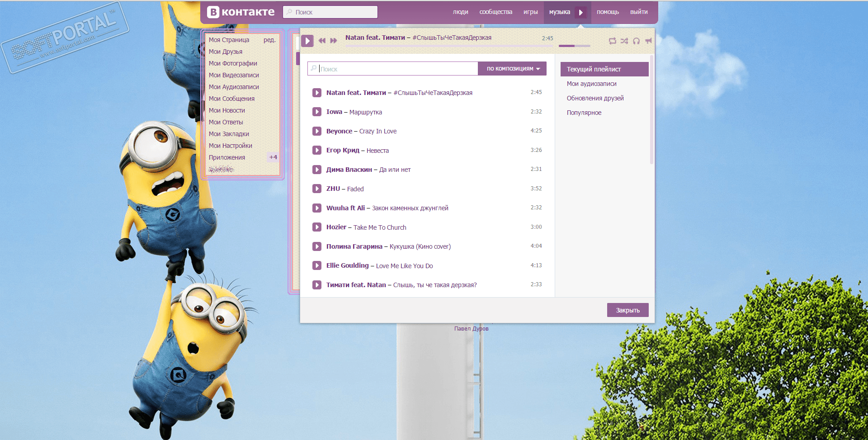Play Wuuha ft Ali track
The image size is (868, 440).
pyautogui.click(x=317, y=208)
